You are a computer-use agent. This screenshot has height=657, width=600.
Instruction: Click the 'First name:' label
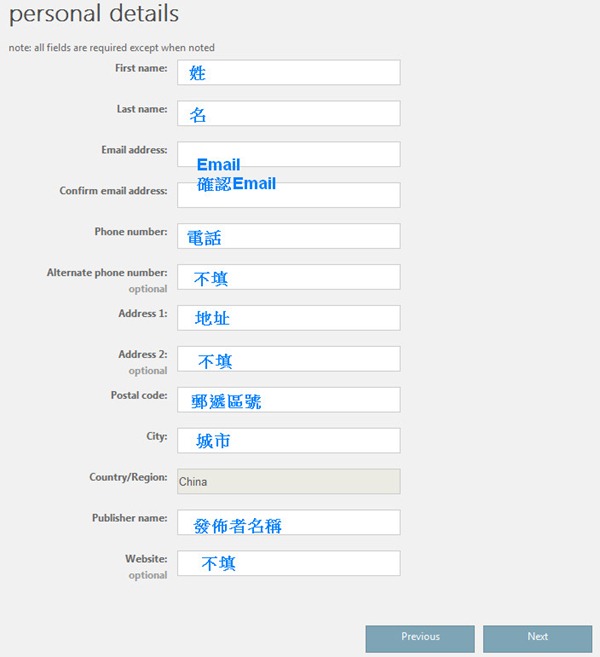pyautogui.click(x=141, y=68)
